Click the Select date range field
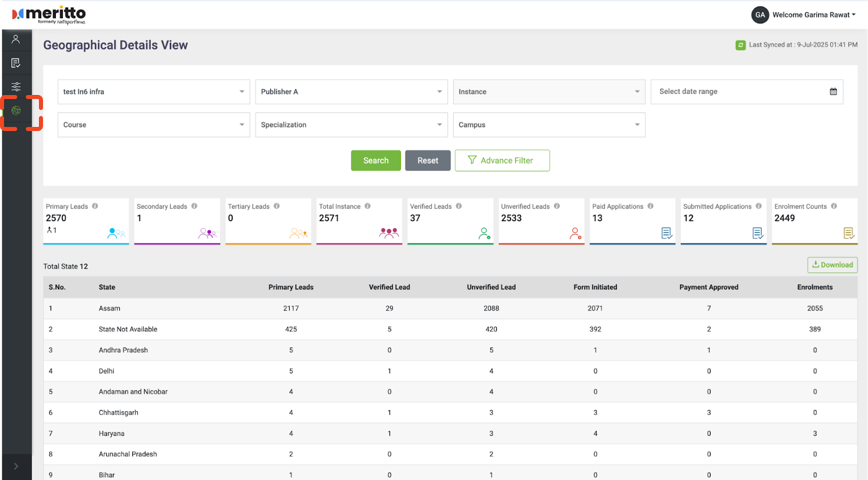Screen dimensions: 868x480 [738, 92]
